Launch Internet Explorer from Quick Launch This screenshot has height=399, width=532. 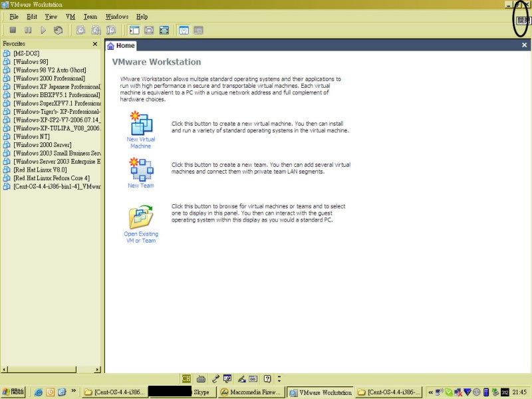coord(39,392)
